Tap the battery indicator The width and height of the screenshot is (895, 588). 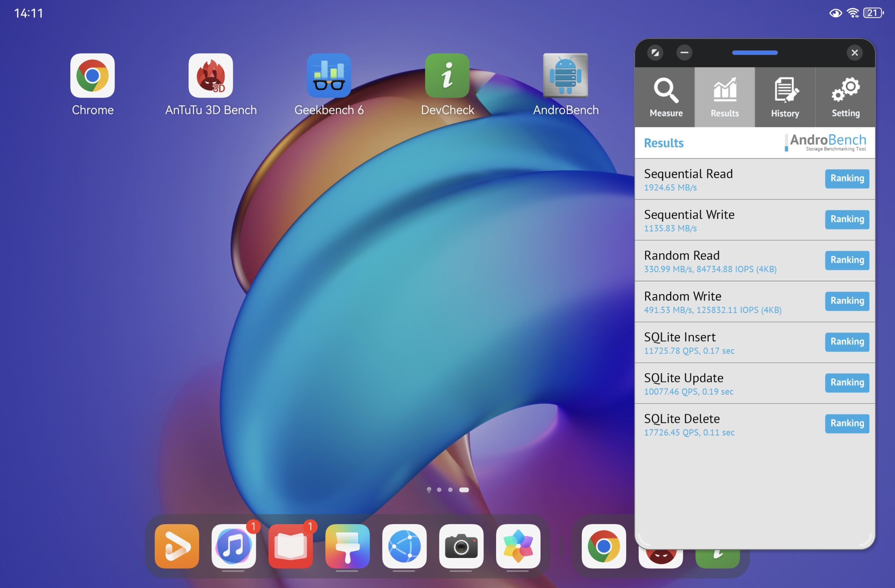873,13
